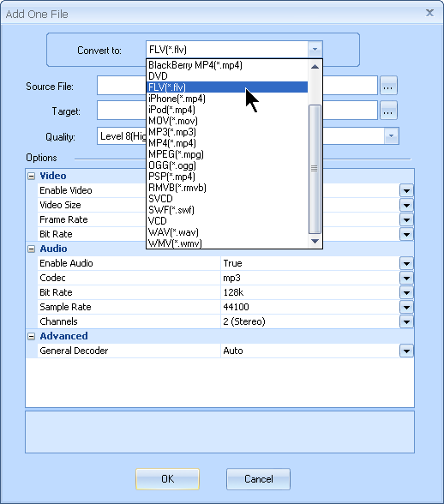Close the Add One File dialog
This screenshot has height=504, width=444.
(x=429, y=13)
